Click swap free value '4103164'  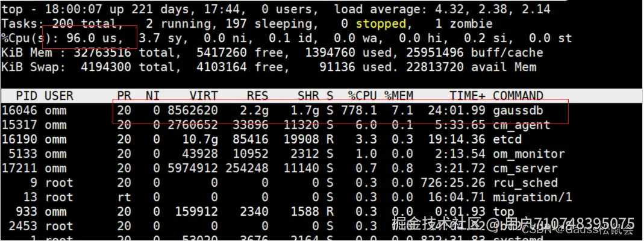pos(222,67)
